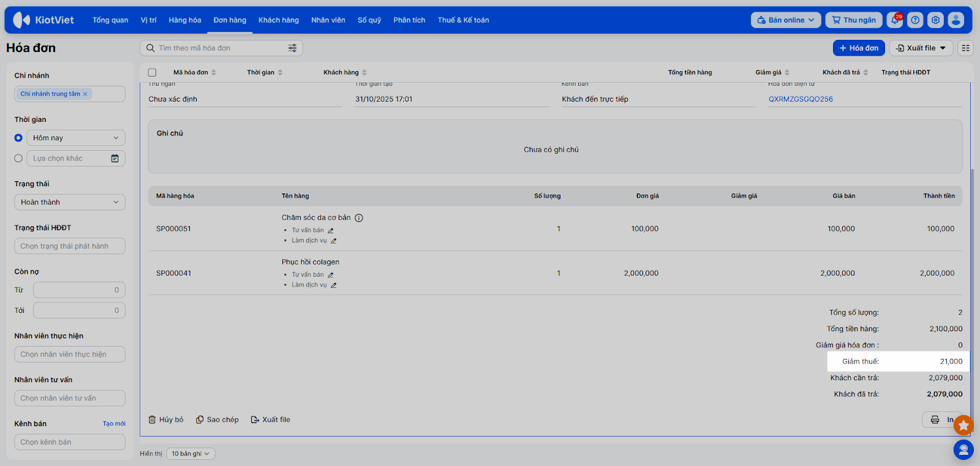Click 'Chưa có ghi chú' note area
Screen dimensions: 980x466
coord(551,149)
